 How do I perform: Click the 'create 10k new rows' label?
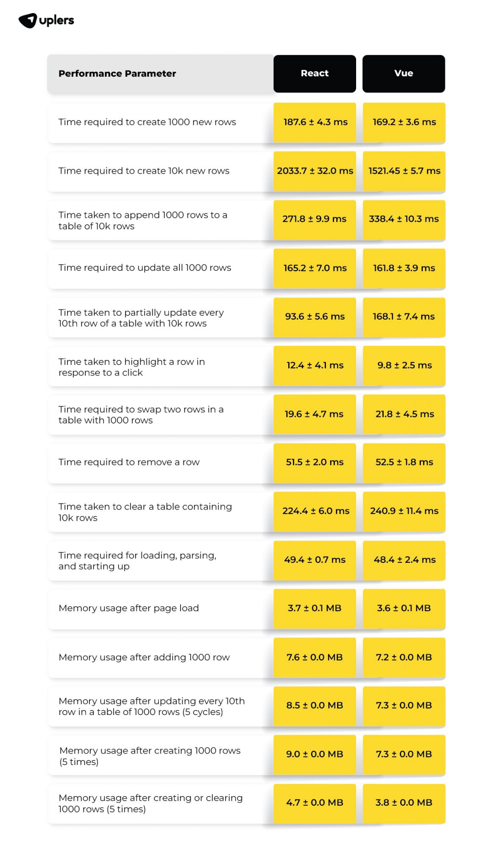tap(144, 171)
